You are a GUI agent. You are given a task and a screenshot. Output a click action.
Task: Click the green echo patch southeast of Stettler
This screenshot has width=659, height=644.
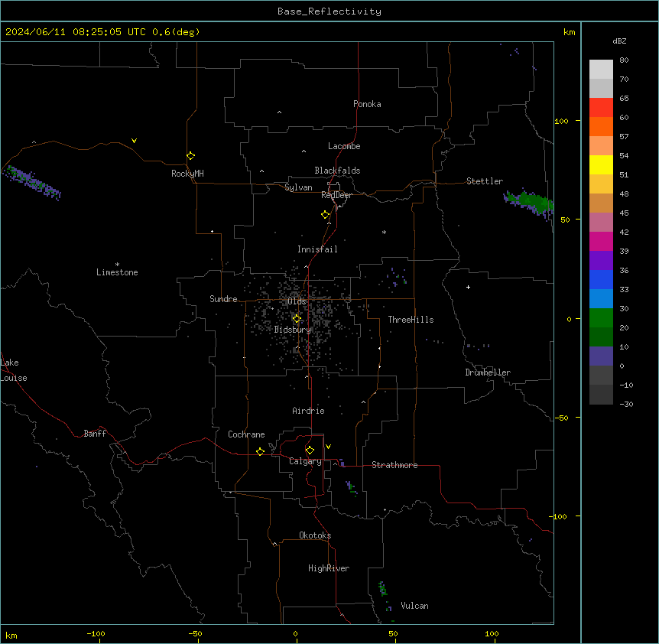[529, 203]
